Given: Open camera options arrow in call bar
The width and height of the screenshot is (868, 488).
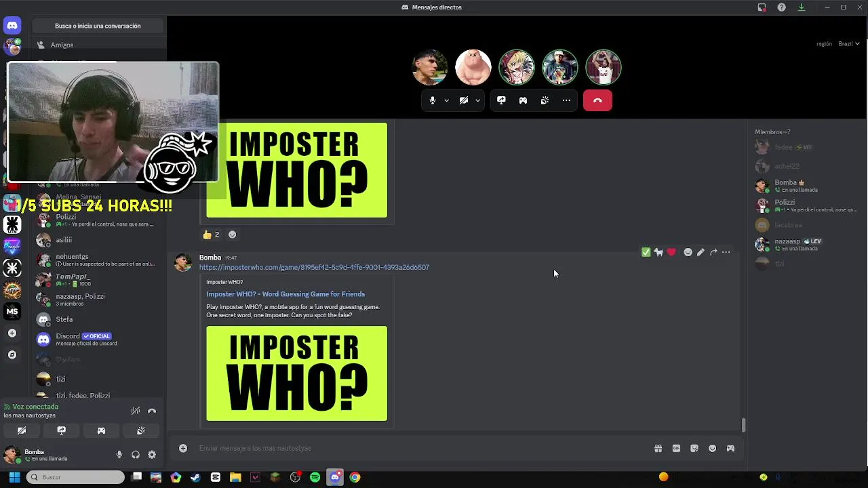Looking at the screenshot, I should (x=477, y=100).
